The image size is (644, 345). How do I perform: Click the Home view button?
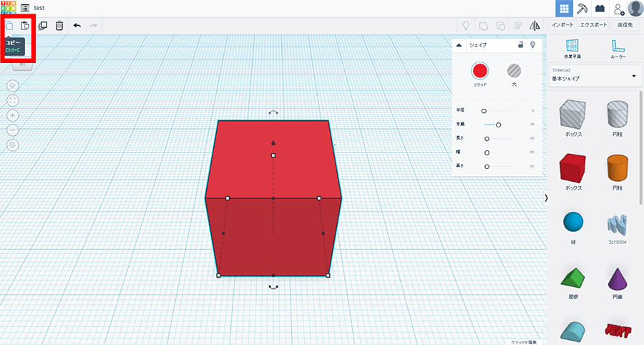13,86
